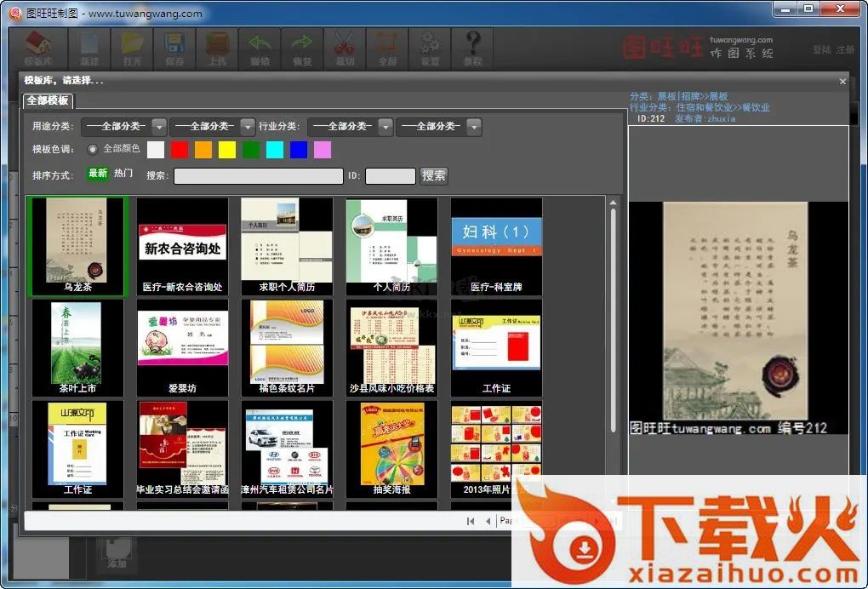Screen dimensions: 868x589
Task: Open the 教程 help question-mark icon
Action: click(473, 49)
